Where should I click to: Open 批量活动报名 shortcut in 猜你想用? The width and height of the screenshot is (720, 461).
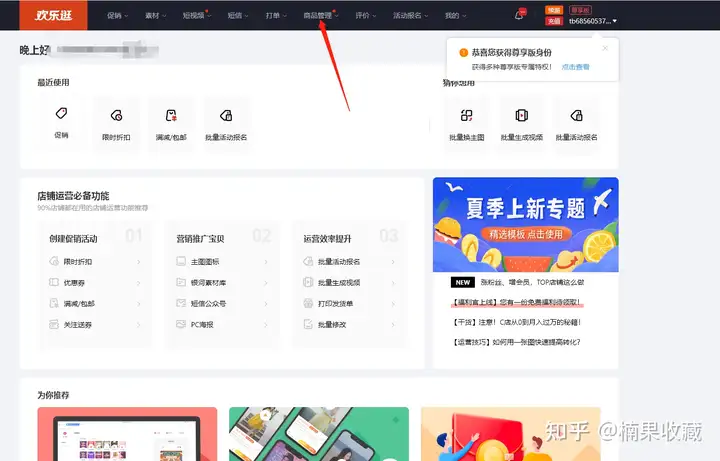(577, 123)
